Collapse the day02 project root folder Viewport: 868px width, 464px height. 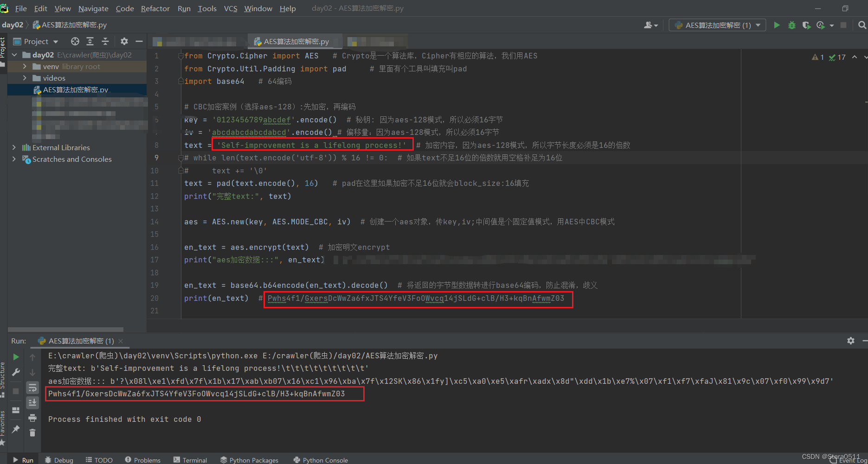(14, 55)
